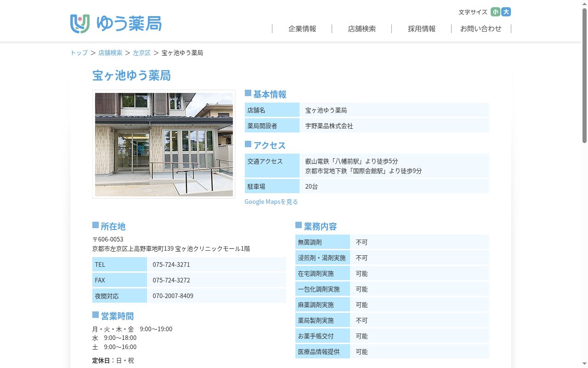
Task: Click the 薬局製剤実施 row label
Action: 323,320
